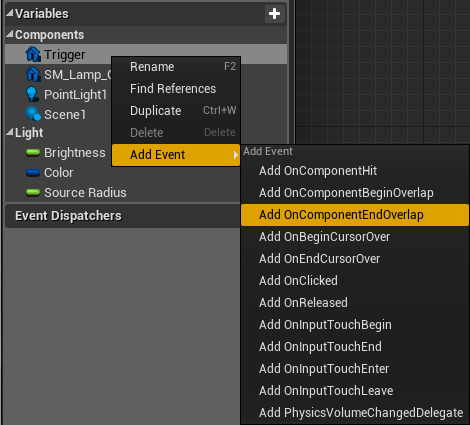Image resolution: width=470 pixels, height=425 pixels.
Task: Collapse the Light category triangle
Action: pyautogui.click(x=10, y=132)
